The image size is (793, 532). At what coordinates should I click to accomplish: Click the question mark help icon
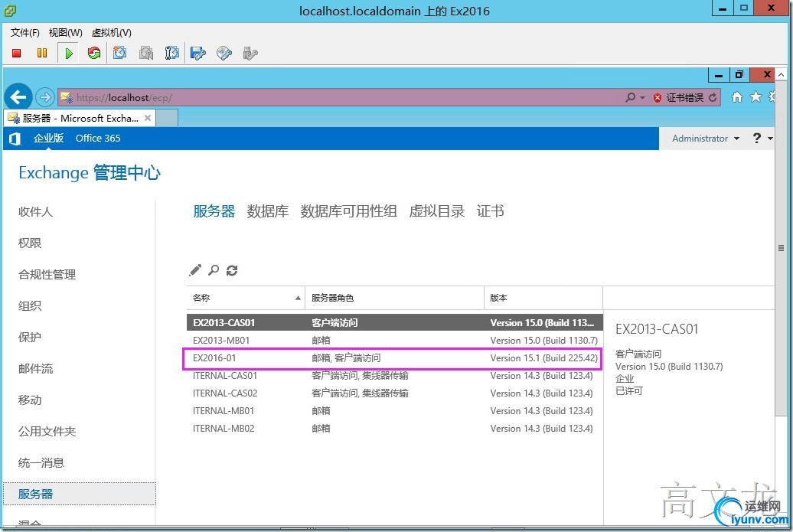coord(756,138)
